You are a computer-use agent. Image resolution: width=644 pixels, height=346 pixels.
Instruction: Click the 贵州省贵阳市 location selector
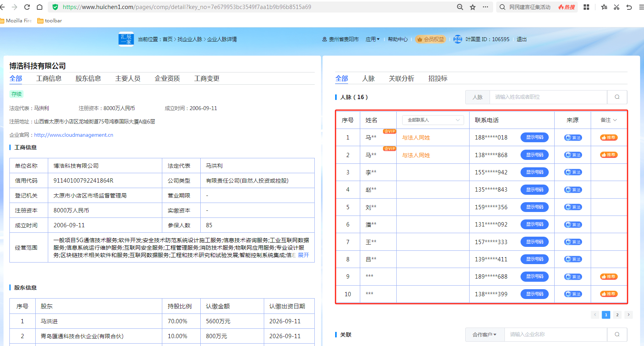[340, 39]
